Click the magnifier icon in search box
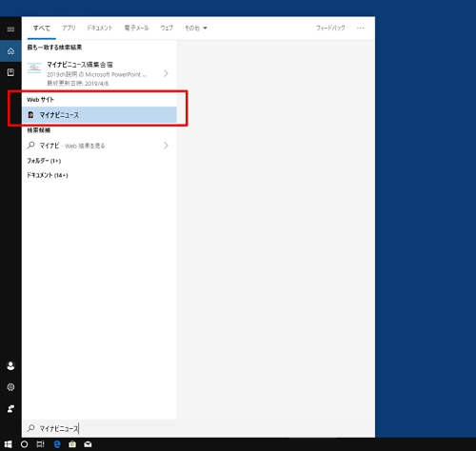This screenshot has height=451, width=476. click(30, 428)
